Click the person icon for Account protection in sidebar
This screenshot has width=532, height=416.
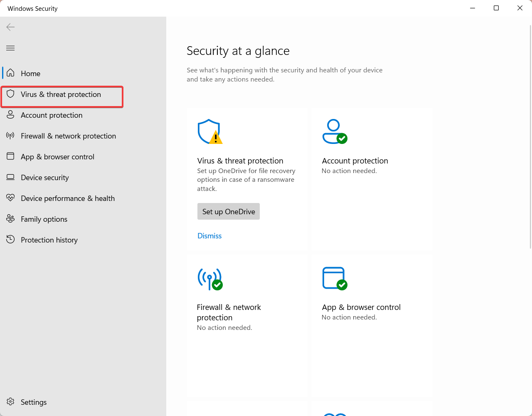click(x=10, y=115)
